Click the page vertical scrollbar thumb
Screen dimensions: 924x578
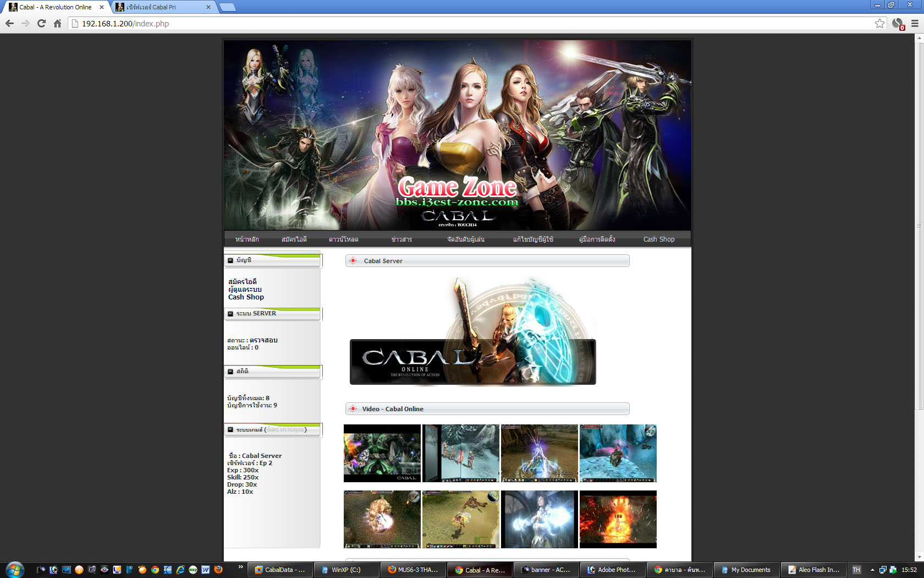(x=919, y=226)
